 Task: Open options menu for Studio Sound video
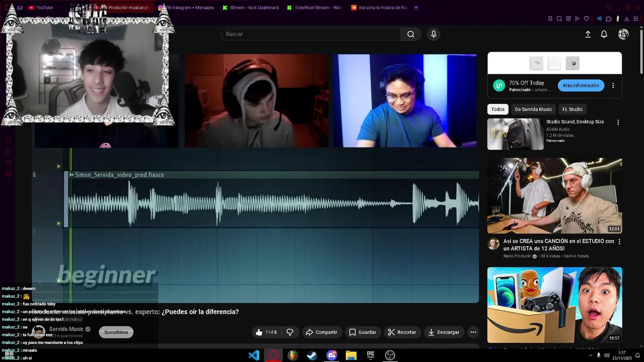(618, 122)
